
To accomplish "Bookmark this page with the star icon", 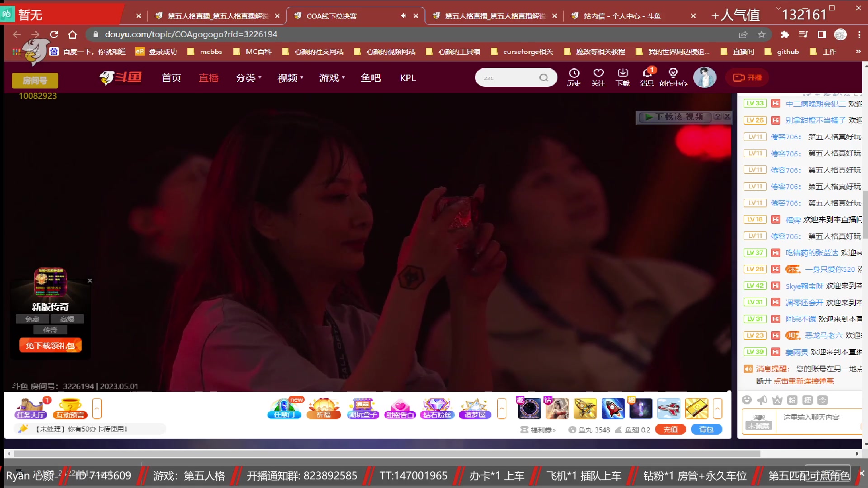I will [762, 34].
